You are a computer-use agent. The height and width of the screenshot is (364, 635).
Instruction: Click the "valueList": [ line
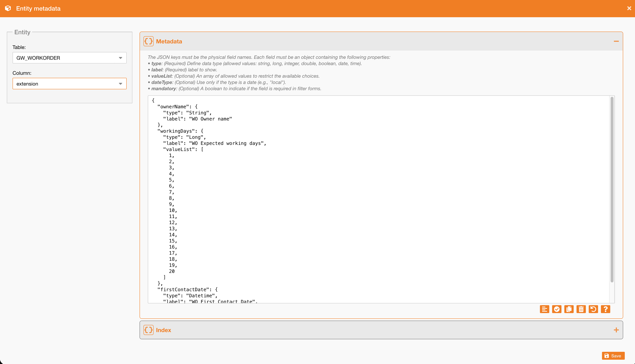click(183, 150)
